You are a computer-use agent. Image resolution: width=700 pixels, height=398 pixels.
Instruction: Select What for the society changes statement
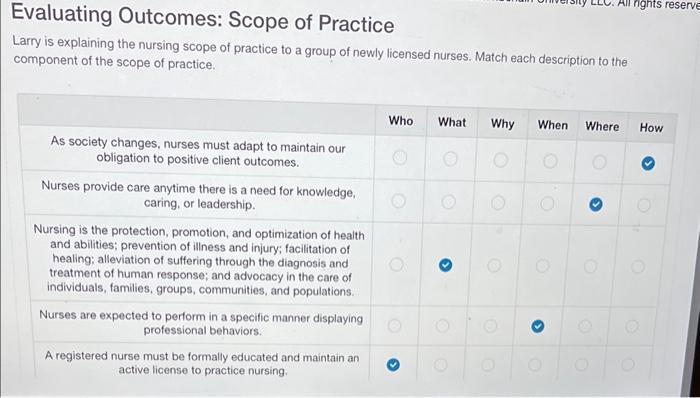point(450,158)
